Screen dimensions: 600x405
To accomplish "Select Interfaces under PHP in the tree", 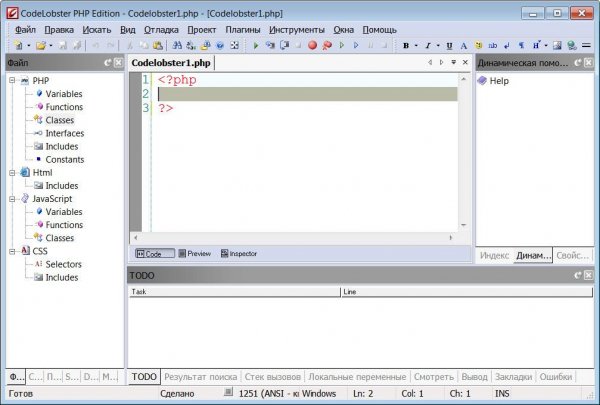I will (65, 133).
